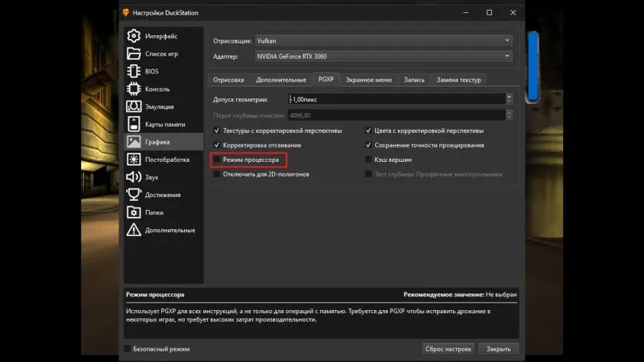The width and height of the screenshot is (644, 362).
Task: Close settings window with X
Action: [513, 13]
